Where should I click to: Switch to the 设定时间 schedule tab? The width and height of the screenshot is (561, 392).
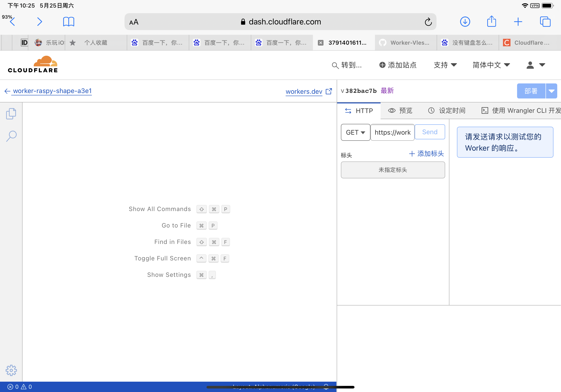pyautogui.click(x=447, y=111)
